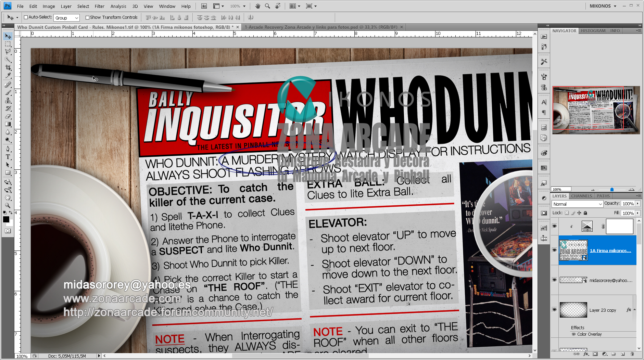Image resolution: width=644 pixels, height=360 pixels.
Task: Open the collapsed Swatches panel icon
Action: (x=544, y=168)
